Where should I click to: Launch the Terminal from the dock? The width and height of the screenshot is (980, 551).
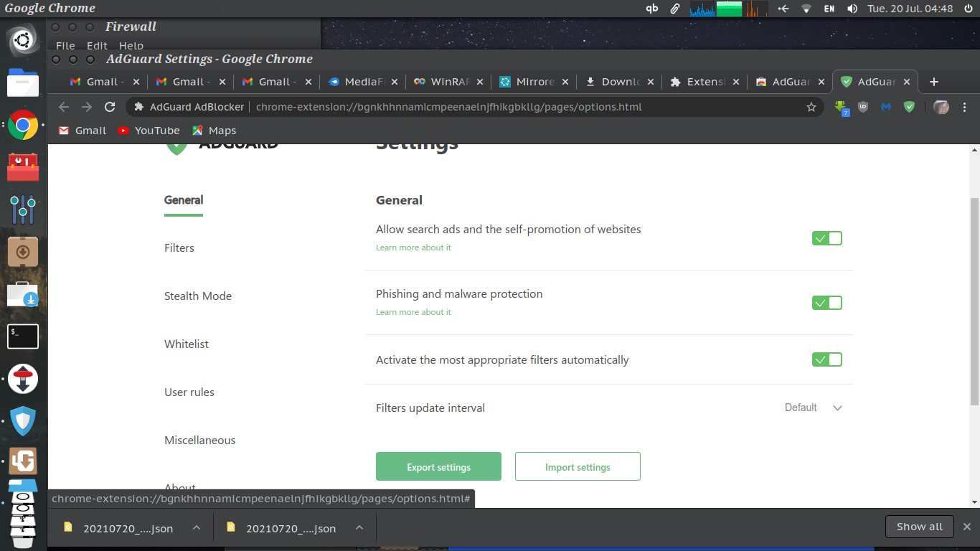click(x=23, y=336)
